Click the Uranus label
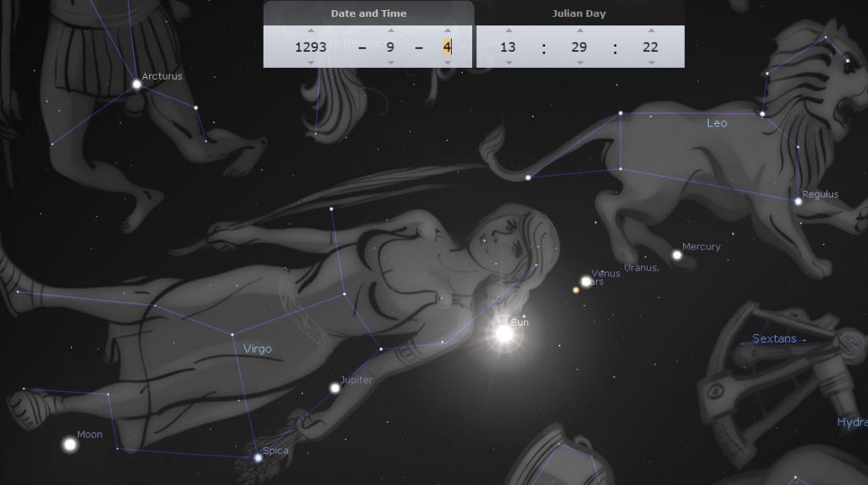The width and height of the screenshot is (868, 485). (641, 267)
